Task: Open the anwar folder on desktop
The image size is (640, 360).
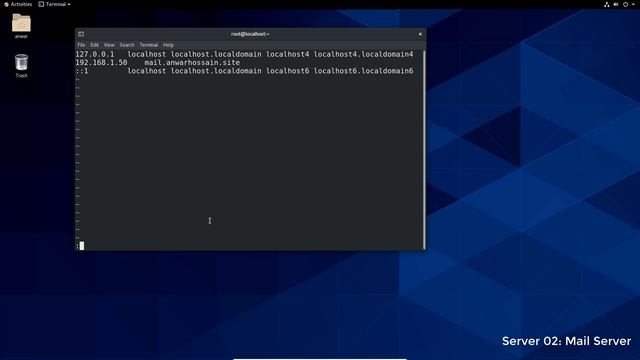Action: [x=21, y=26]
